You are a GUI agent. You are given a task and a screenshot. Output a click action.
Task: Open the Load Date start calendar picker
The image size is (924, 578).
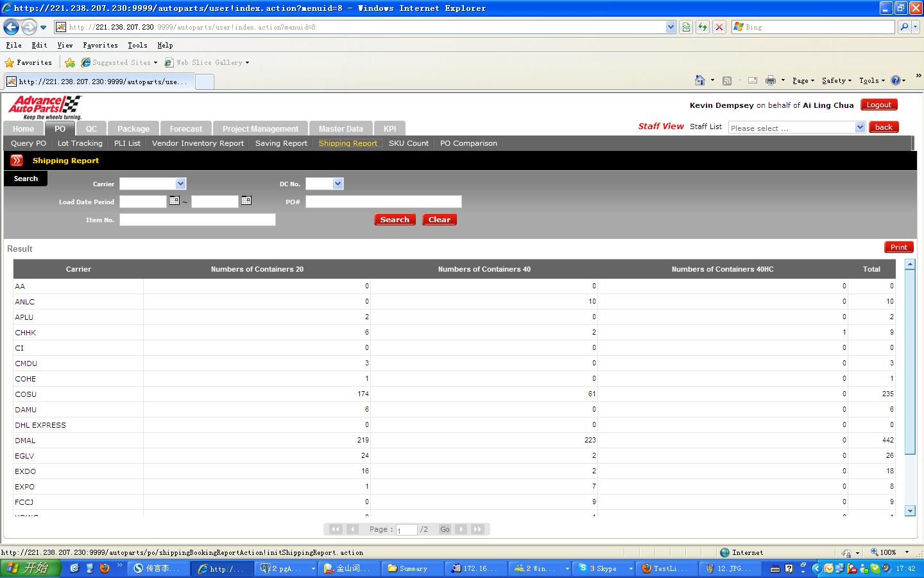[174, 201]
